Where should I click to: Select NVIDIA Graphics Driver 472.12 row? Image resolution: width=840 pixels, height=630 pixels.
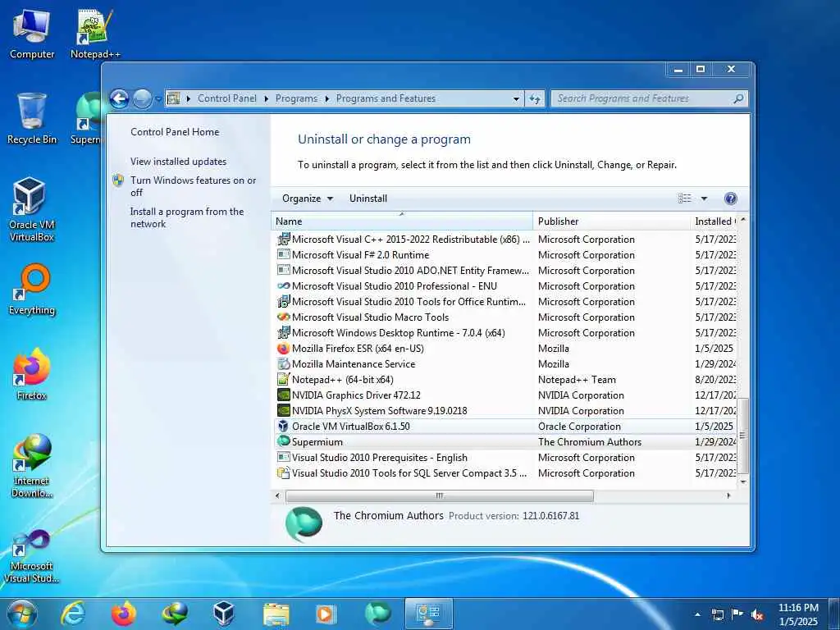pos(505,395)
